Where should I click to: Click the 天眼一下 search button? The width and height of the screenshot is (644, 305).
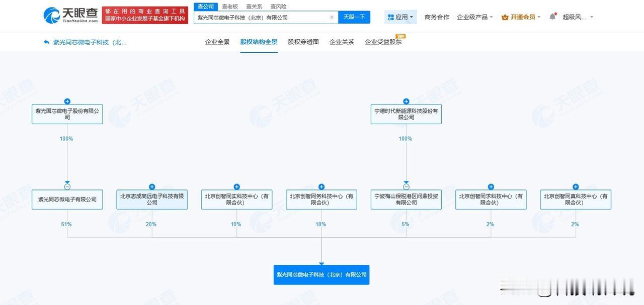coord(354,17)
